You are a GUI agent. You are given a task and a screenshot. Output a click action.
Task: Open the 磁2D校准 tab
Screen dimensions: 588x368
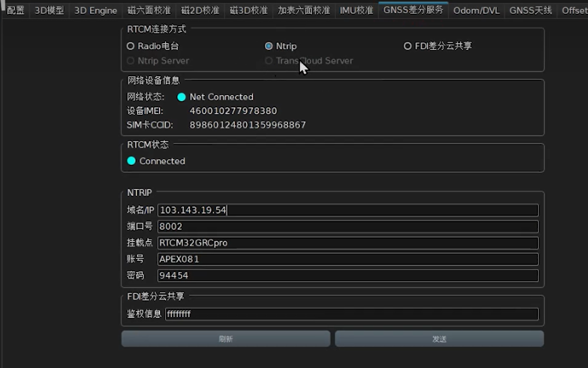200,10
